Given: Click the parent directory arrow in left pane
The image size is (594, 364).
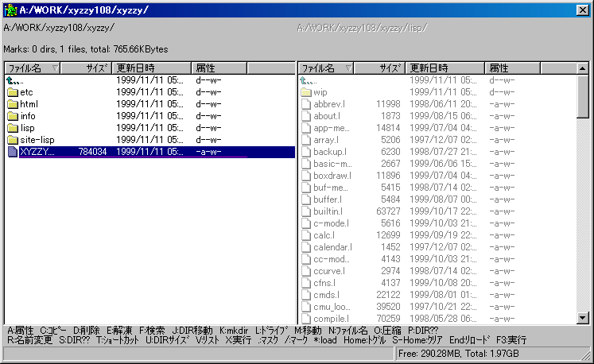Looking at the screenshot, I should pyautogui.click(x=11, y=80).
